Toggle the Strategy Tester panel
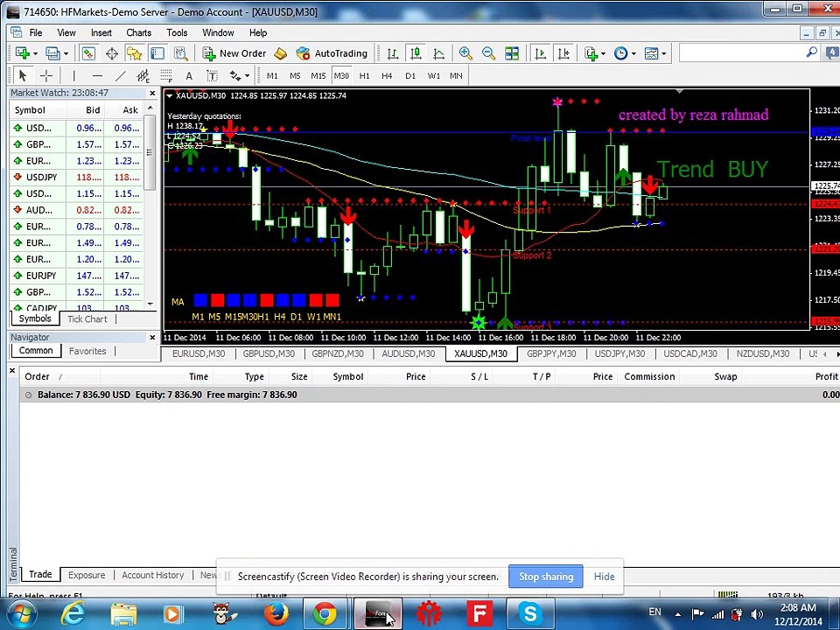 click(x=180, y=53)
